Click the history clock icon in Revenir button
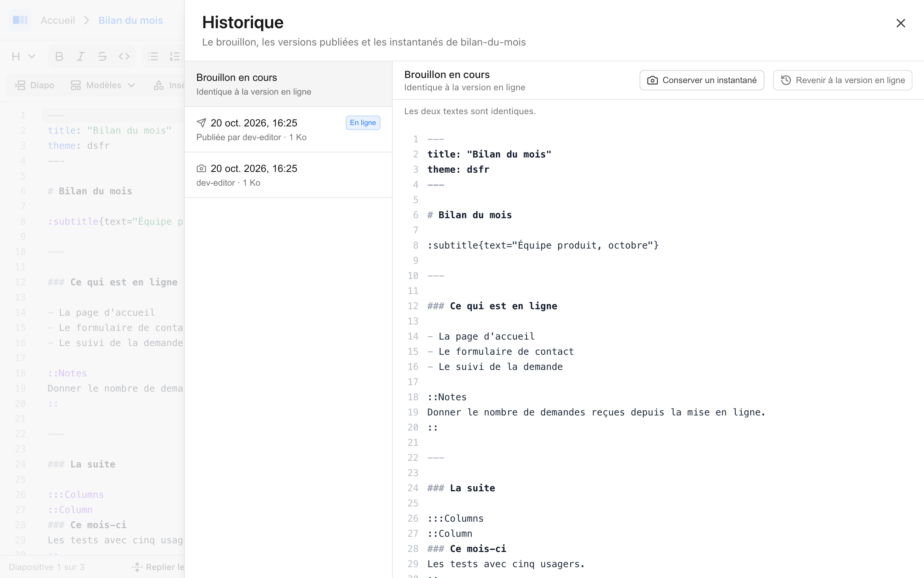 [x=786, y=80]
